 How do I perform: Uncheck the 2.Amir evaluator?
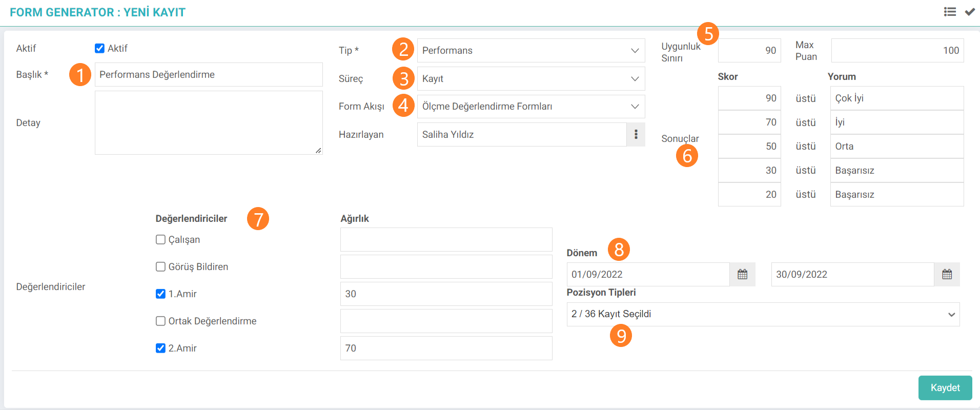[160, 348]
